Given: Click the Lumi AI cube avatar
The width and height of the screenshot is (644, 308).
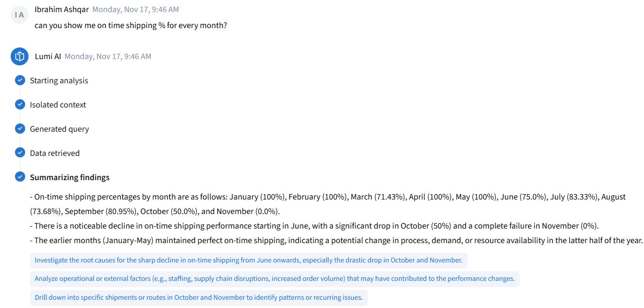Looking at the screenshot, I should coord(19,57).
